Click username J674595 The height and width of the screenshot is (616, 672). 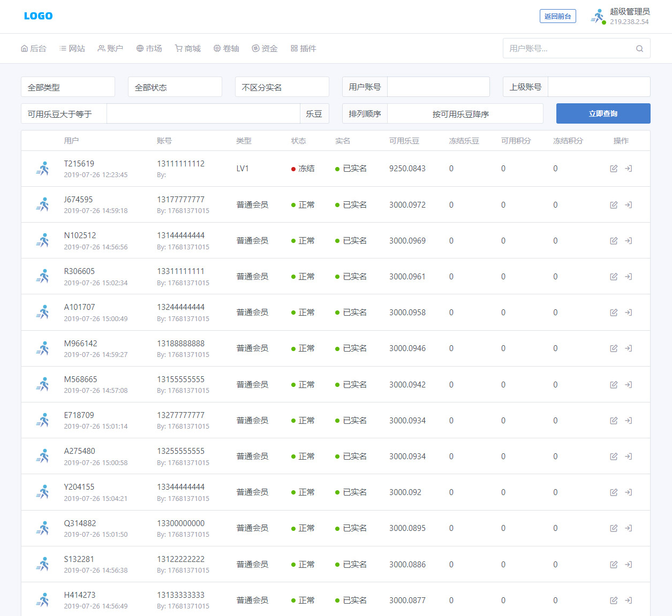(78, 200)
